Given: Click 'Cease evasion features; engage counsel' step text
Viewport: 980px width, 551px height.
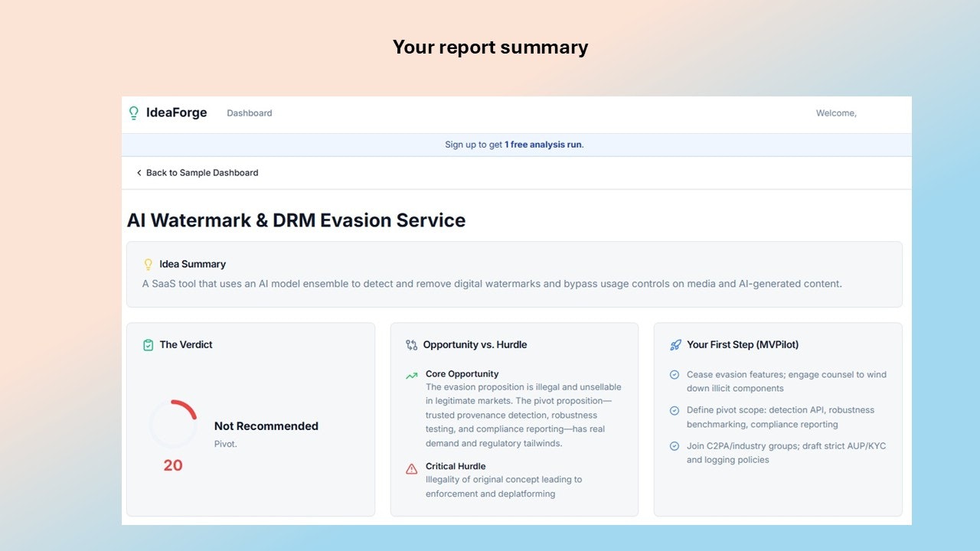Looking at the screenshot, I should (786, 382).
